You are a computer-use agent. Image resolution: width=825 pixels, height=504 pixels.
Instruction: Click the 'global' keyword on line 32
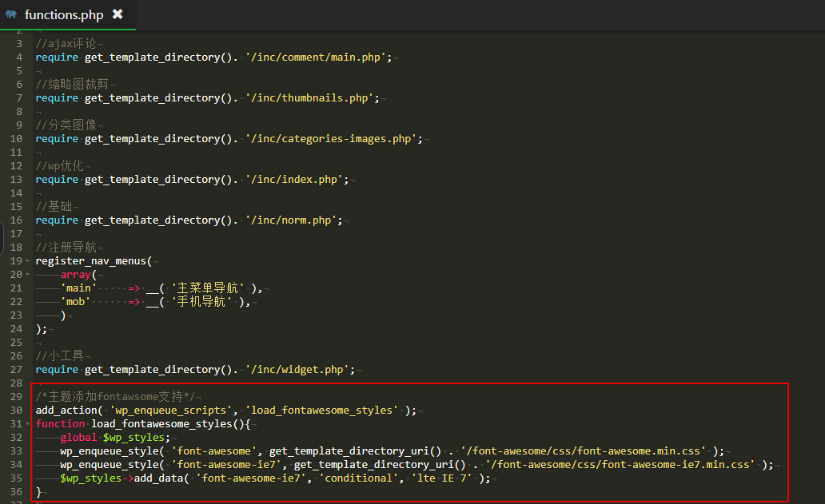(78, 437)
